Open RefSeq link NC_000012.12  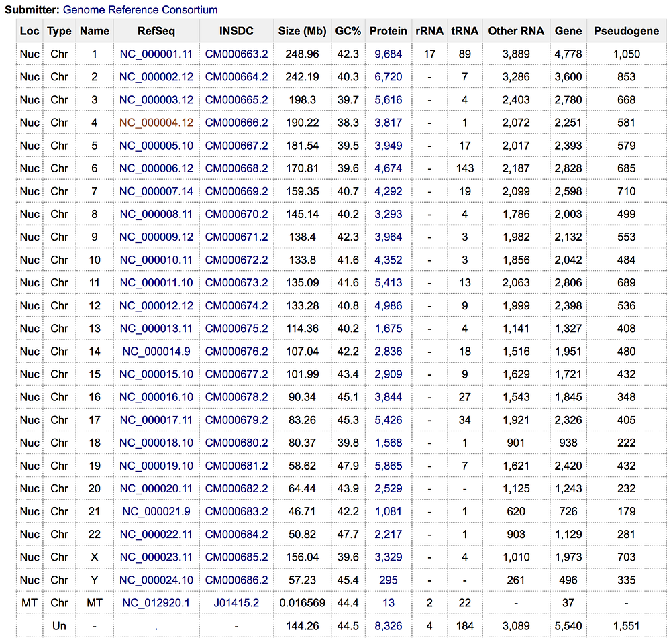156,306
